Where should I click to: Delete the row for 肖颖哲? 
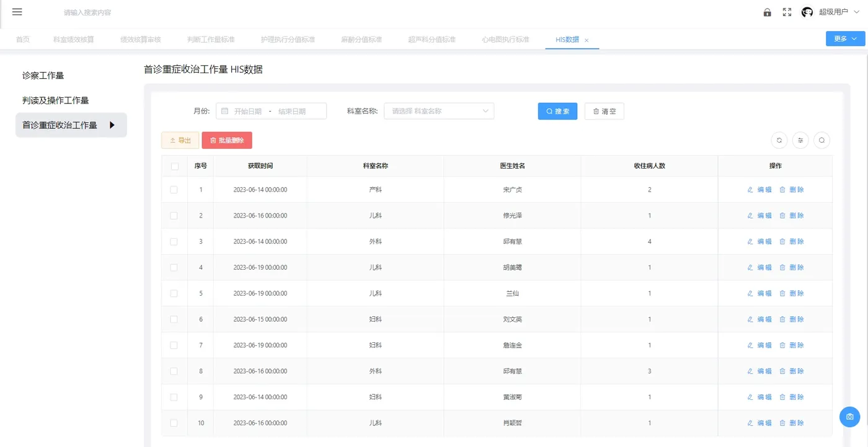tap(792, 423)
